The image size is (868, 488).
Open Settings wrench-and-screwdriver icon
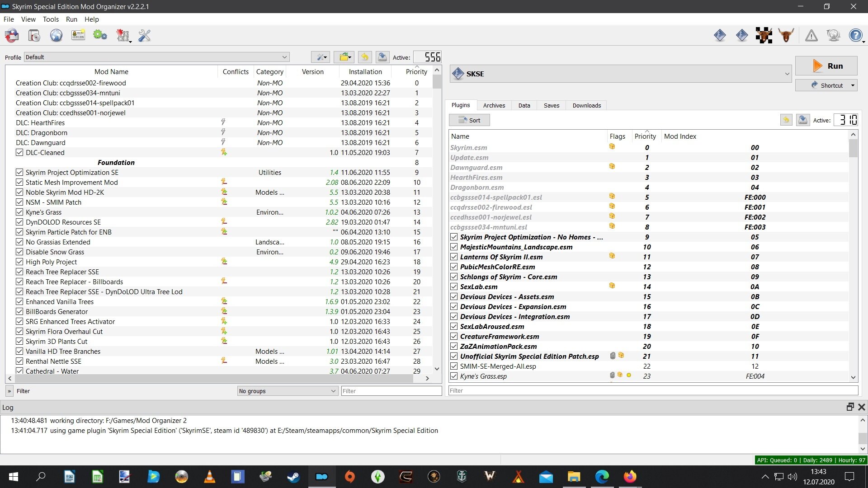145,35
